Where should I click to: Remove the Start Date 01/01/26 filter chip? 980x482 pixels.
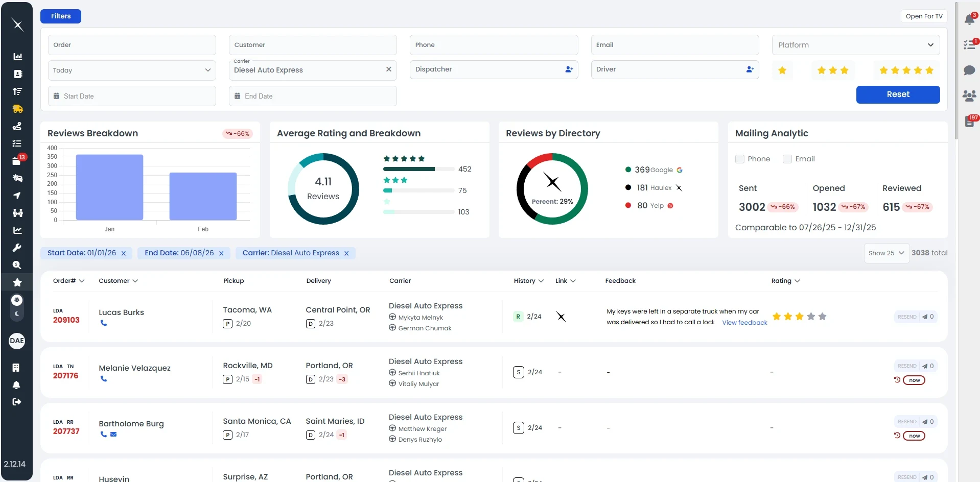tap(124, 253)
